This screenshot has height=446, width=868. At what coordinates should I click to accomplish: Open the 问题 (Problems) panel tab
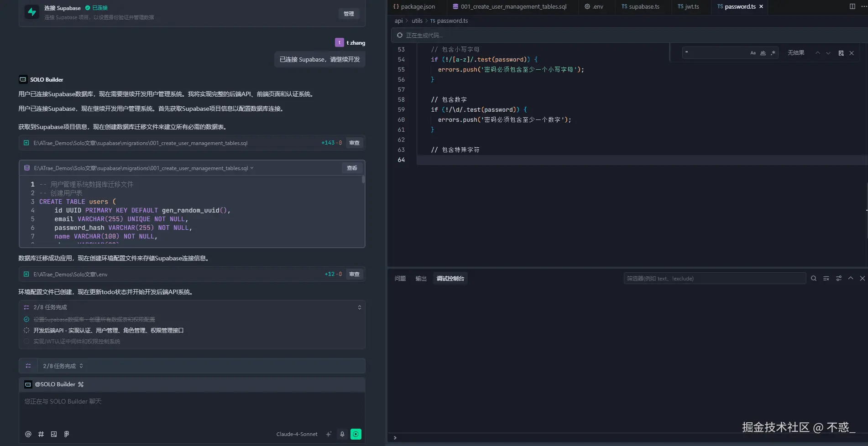(x=400, y=278)
